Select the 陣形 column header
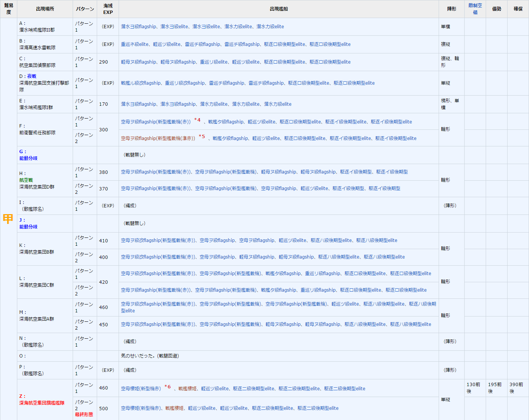This screenshot has height=420, width=529. (x=451, y=9)
